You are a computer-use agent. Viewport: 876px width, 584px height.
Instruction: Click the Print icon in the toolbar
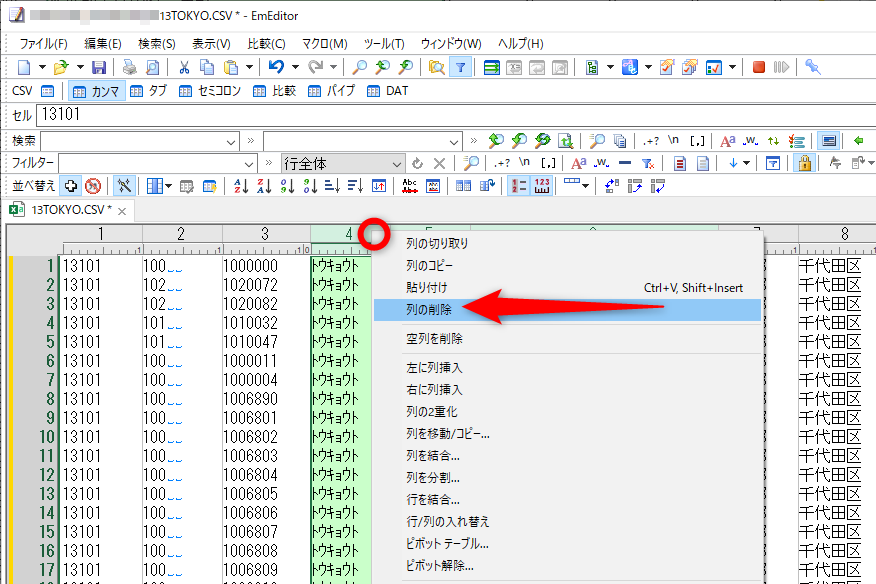coord(130,68)
